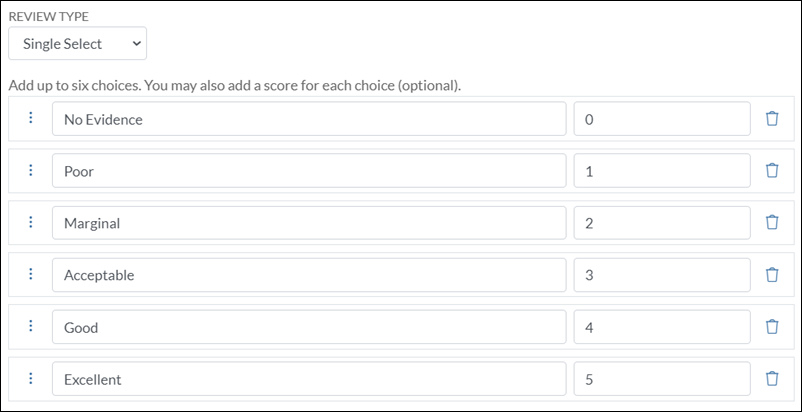802x412 pixels.
Task: Remove the Excellent choice row
Action: (771, 379)
